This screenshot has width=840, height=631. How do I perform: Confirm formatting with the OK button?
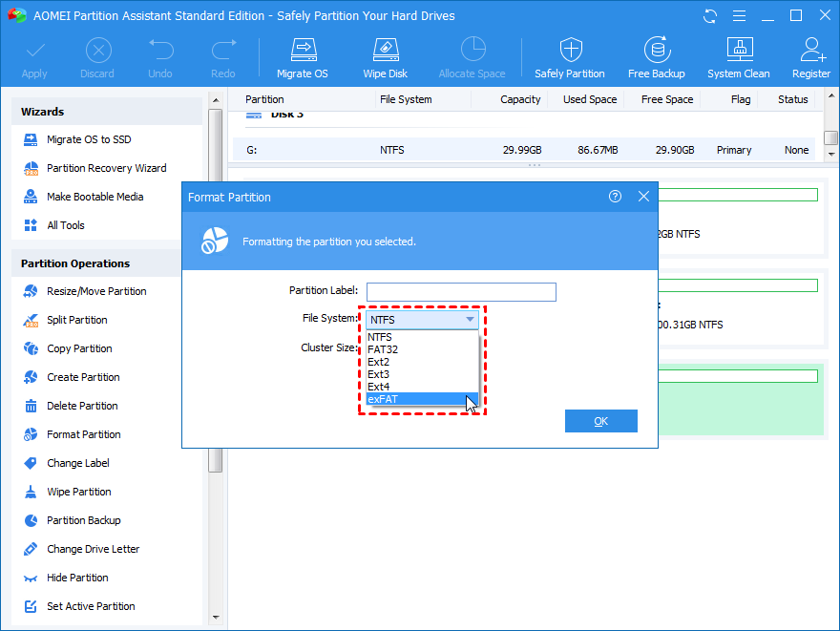pyautogui.click(x=601, y=421)
